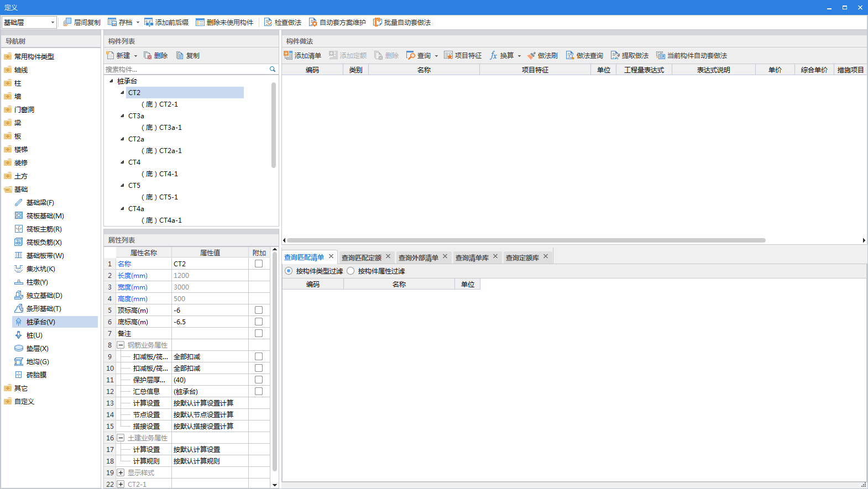Click the 查询 tool icon
Viewport: 868px width, 489px height.
[x=411, y=55]
